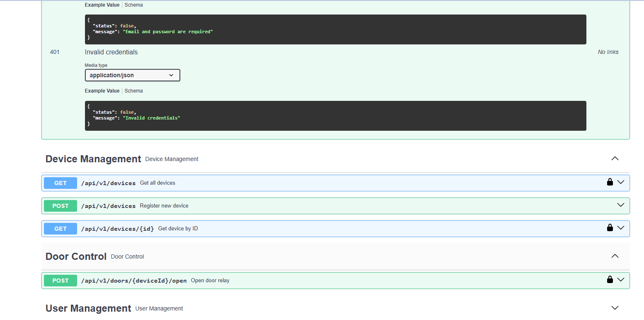This screenshot has width=644, height=320.
Task: Click the POST badge for Register new device
Action: coord(61,206)
